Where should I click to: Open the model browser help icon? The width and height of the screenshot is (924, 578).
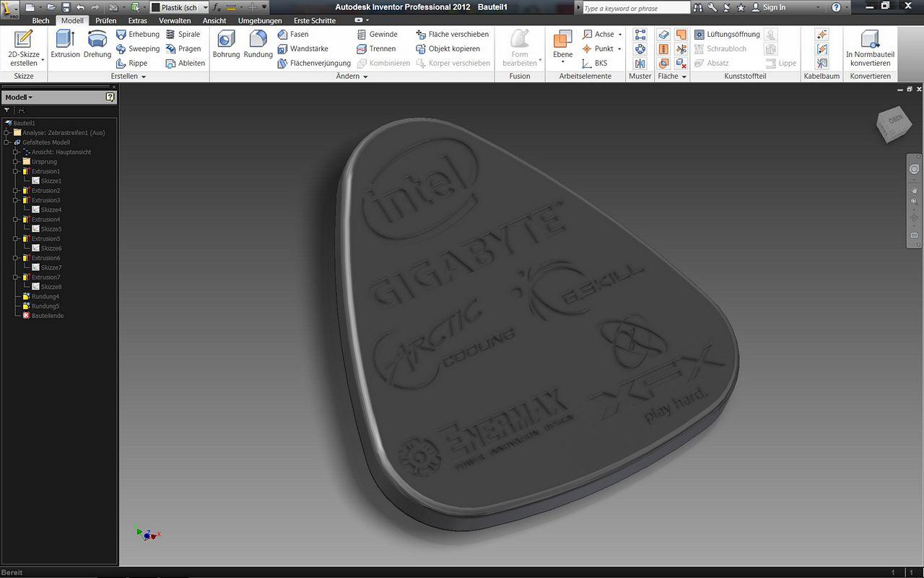[x=110, y=97]
